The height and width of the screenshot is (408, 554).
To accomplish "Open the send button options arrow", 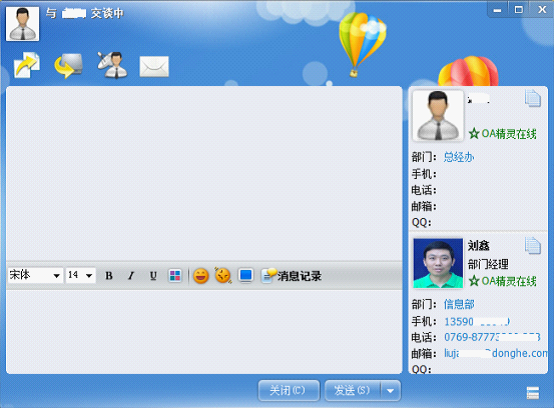I will point(390,391).
